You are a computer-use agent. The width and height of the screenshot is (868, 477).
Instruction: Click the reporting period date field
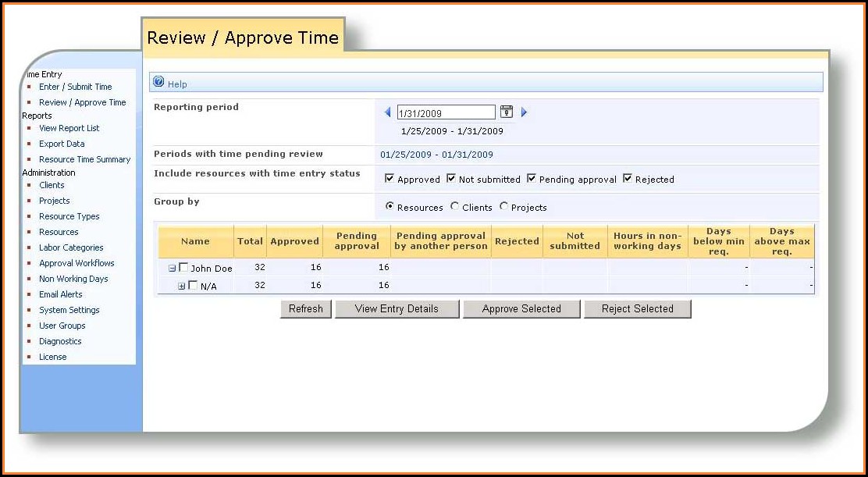(446, 113)
